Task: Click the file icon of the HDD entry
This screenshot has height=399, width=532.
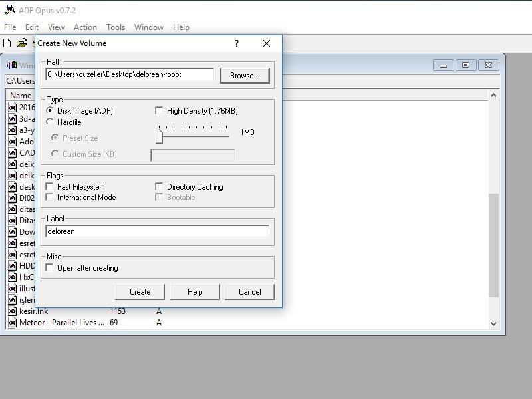Action: point(12,265)
